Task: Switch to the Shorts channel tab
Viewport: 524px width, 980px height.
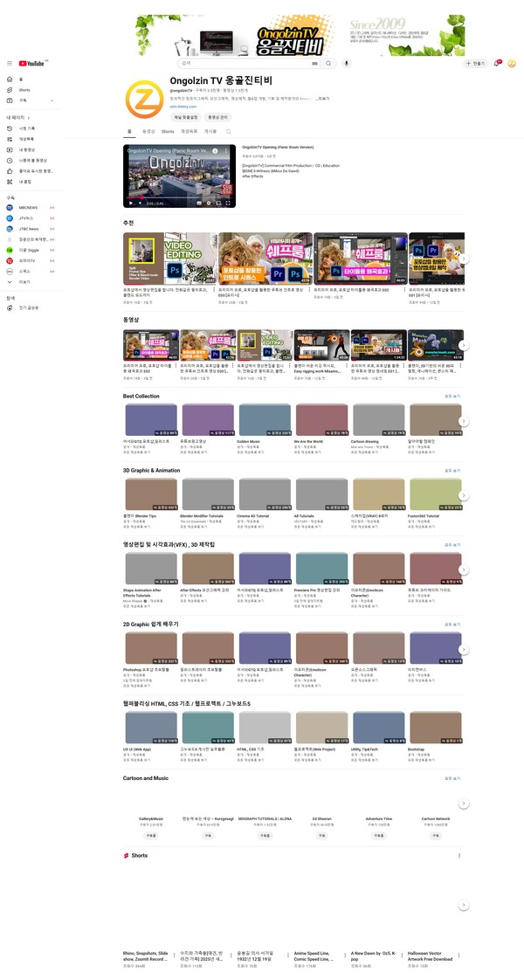Action: pos(168,131)
